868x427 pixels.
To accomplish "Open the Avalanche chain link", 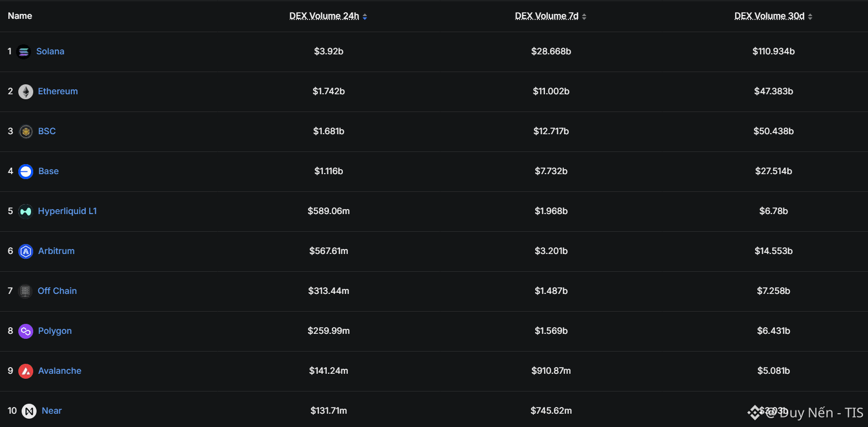I will pos(59,371).
